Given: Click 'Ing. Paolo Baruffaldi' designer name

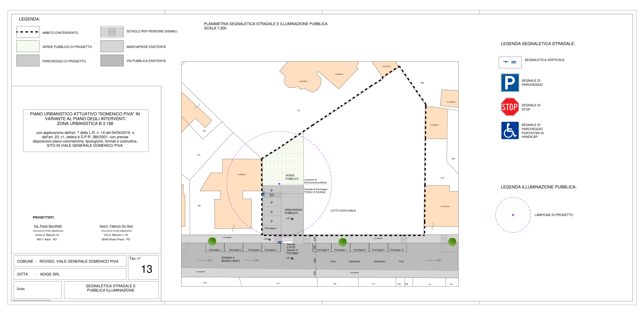Looking at the screenshot, I should coord(48,226).
